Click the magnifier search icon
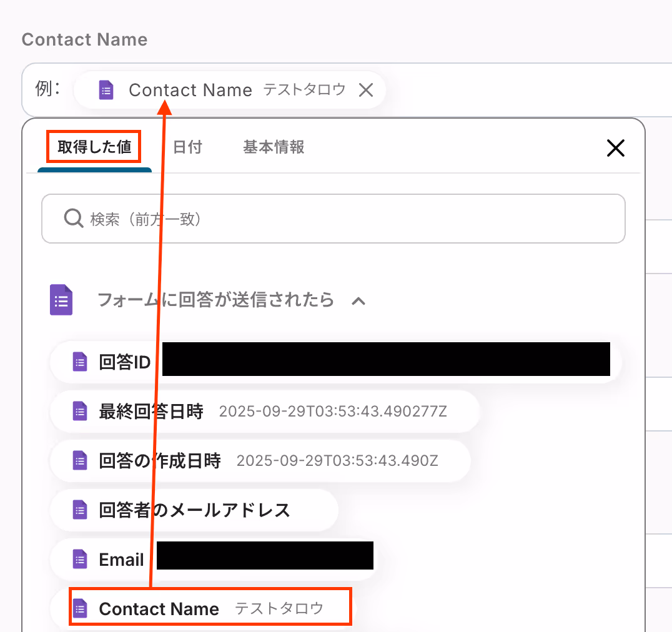The image size is (672, 632). (x=73, y=218)
